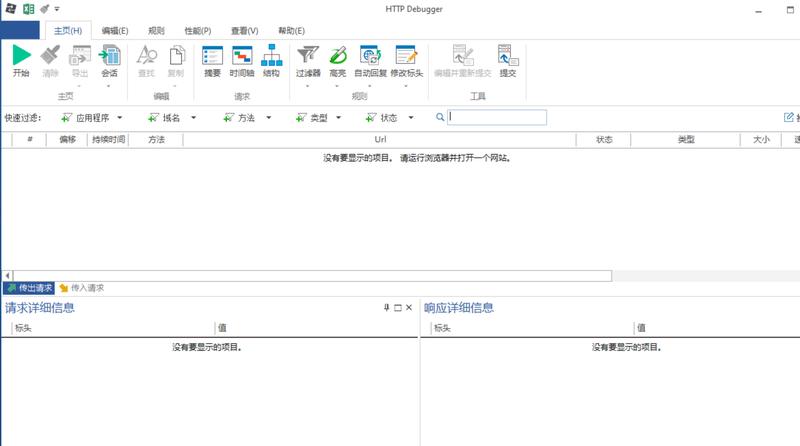Click the edit icon right of search row

coord(789,117)
